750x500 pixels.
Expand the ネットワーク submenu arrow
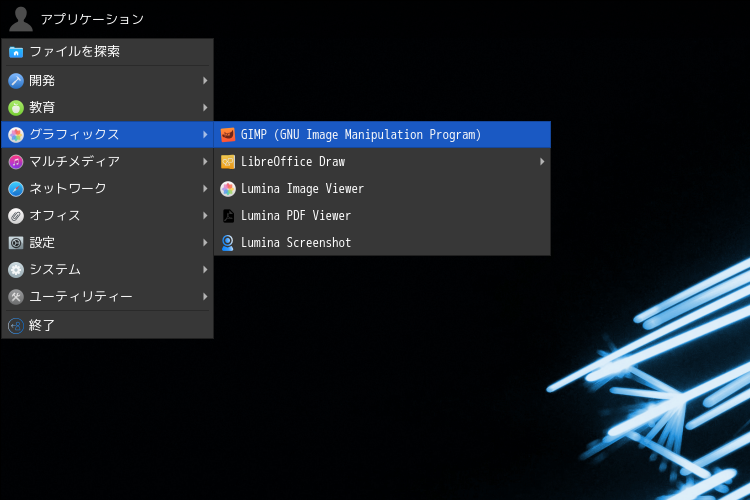click(x=205, y=189)
